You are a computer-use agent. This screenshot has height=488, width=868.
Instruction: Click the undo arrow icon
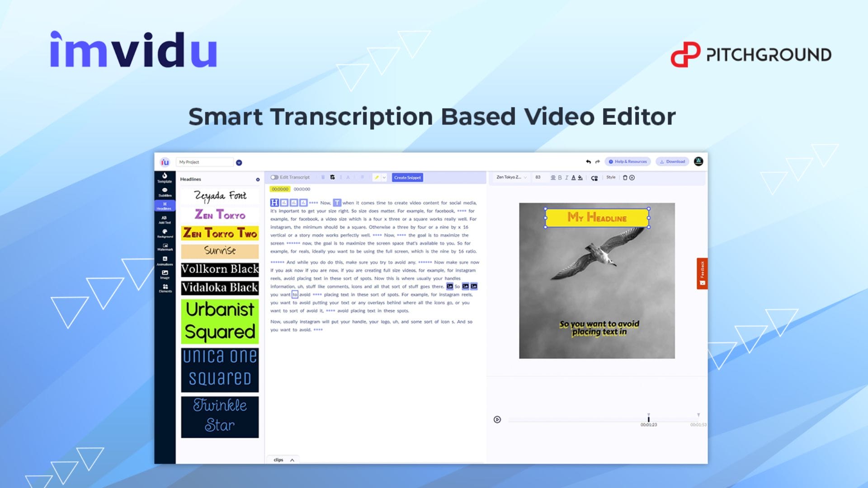588,162
